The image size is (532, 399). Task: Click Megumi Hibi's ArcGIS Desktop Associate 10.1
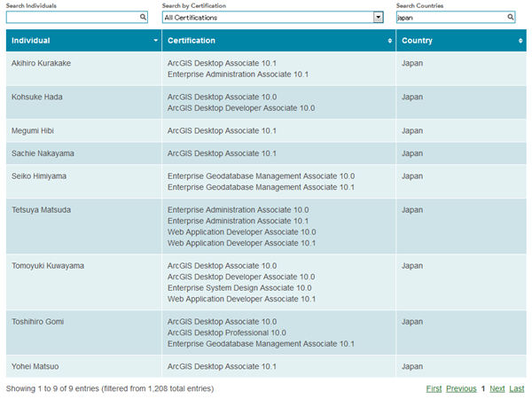[x=222, y=130]
